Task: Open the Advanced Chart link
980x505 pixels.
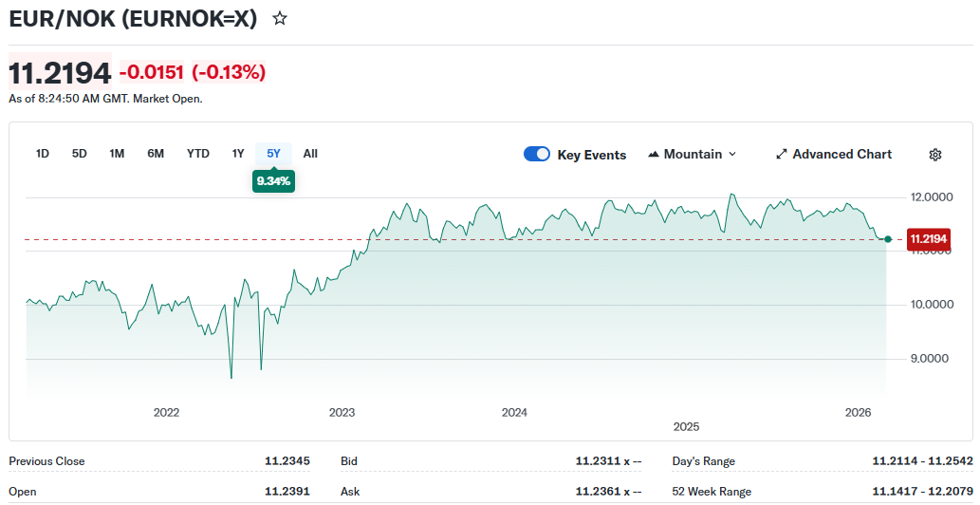Action: [841, 155]
